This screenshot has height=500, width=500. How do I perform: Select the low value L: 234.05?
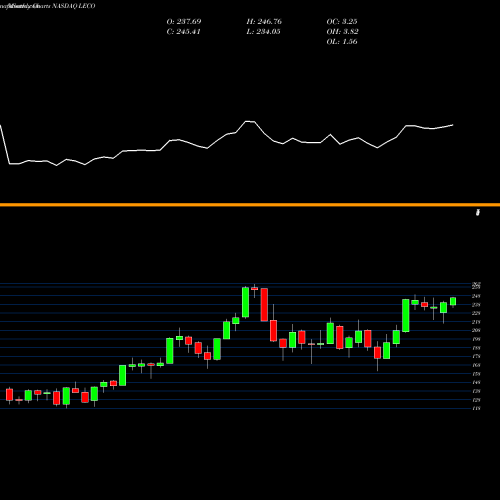(263, 32)
